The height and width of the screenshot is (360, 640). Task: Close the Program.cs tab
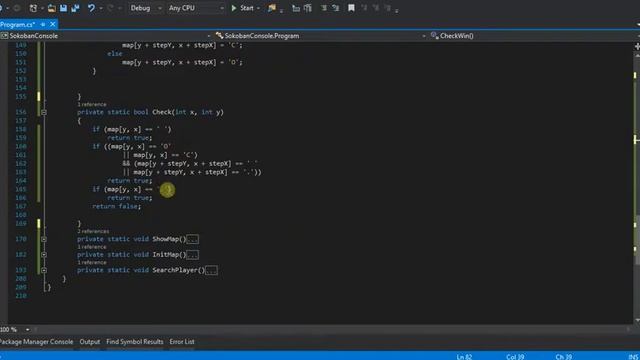53,24
